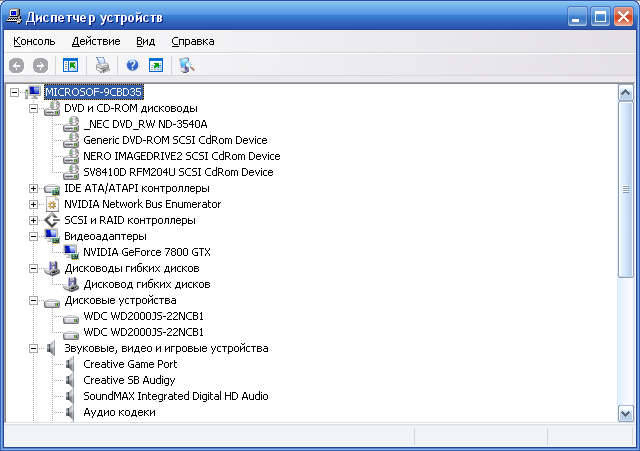Click the Back arrow toolbar button

click(16, 65)
